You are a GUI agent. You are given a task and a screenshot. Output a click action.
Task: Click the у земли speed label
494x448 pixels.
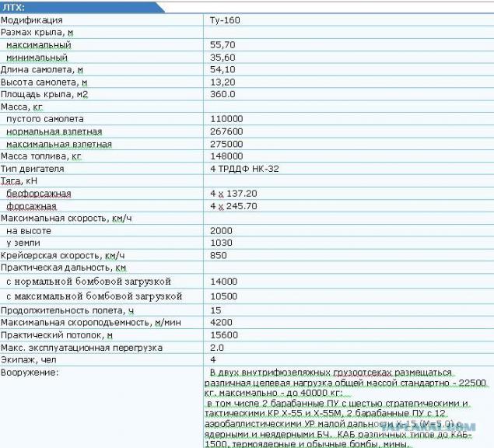coord(23,243)
